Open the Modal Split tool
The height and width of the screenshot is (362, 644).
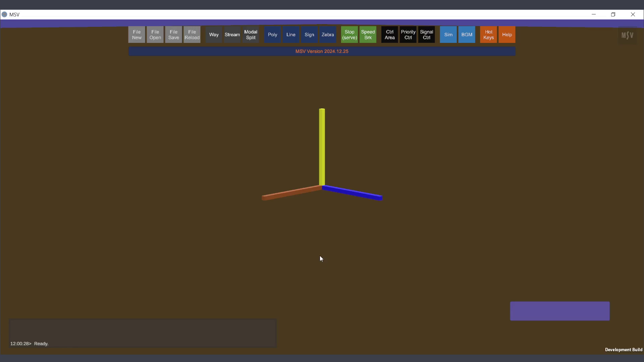(251, 35)
